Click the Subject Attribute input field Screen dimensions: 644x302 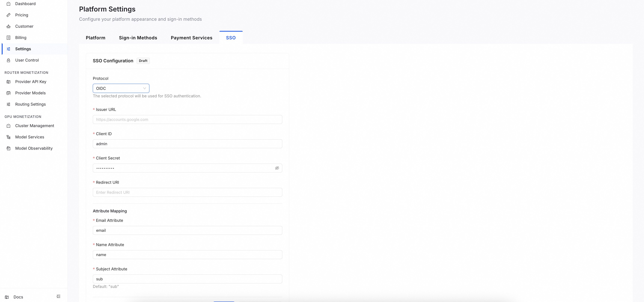tap(188, 279)
